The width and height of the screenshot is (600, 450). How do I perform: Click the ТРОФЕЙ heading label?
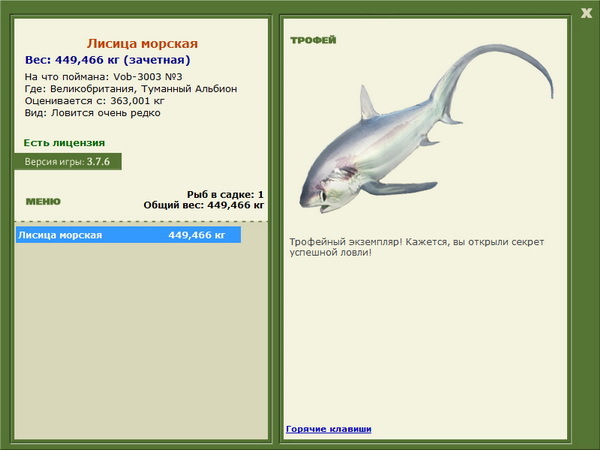[313, 40]
